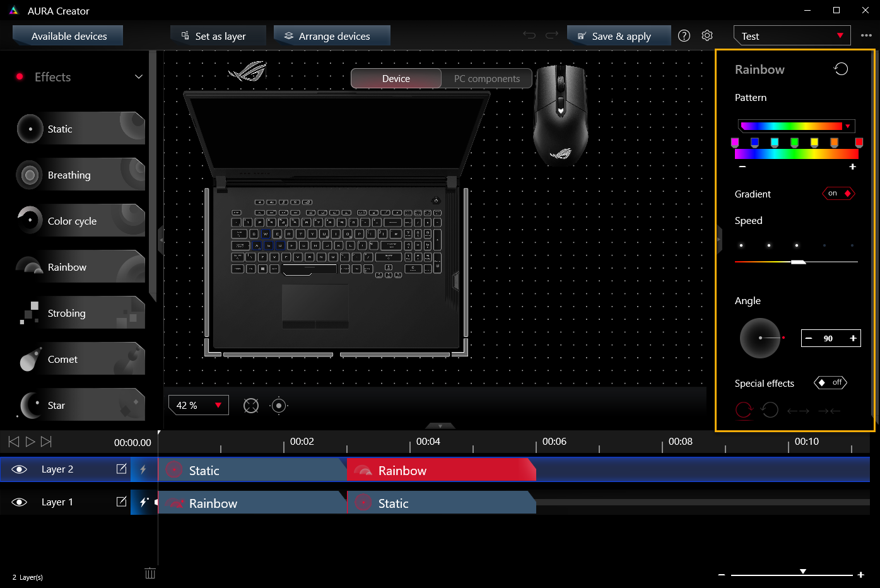Hide Layer 1 with eye icon
Screen dimensions: 880x588
[x=20, y=502]
